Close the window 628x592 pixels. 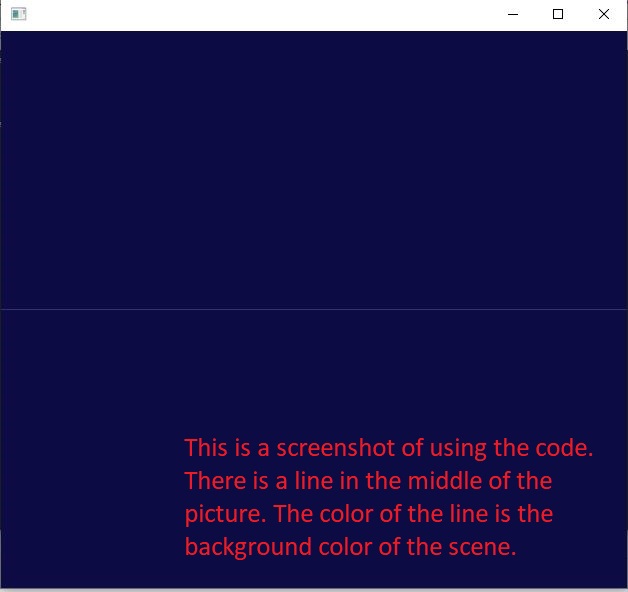click(x=604, y=14)
